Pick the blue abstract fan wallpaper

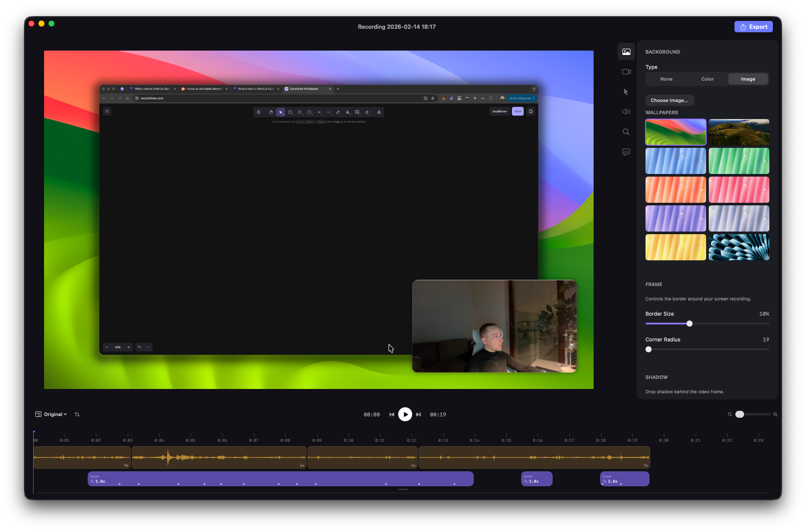[738, 247]
